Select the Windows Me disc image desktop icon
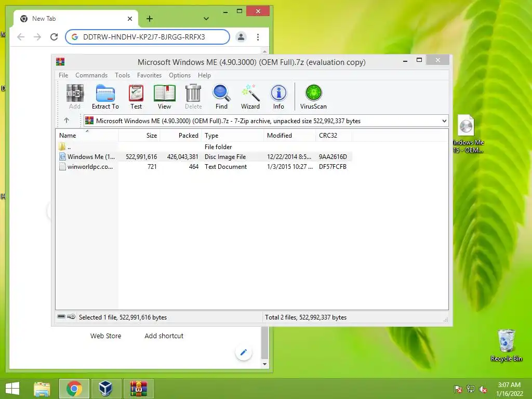 click(469, 134)
